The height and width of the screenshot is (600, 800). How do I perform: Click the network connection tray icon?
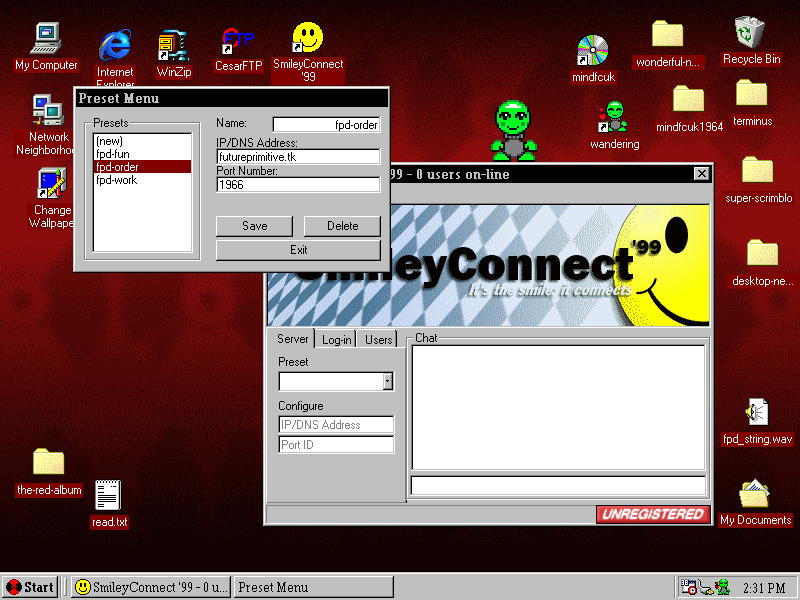[706, 588]
